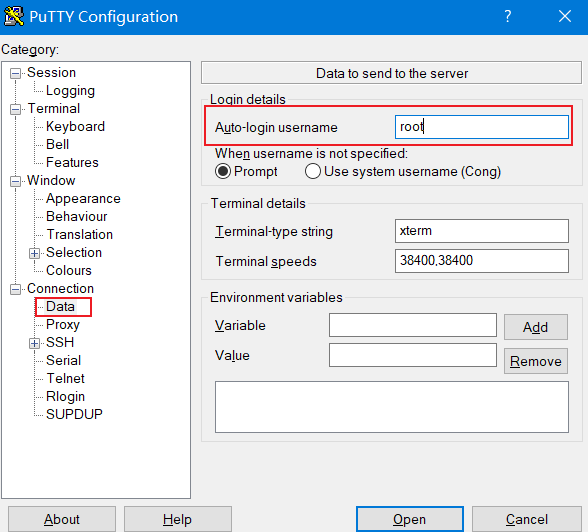The width and height of the screenshot is (588, 532).
Task: Click the Help button
Action: click(178, 519)
